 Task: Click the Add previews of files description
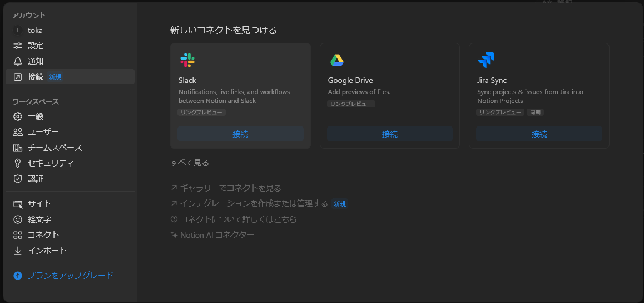coord(359,92)
